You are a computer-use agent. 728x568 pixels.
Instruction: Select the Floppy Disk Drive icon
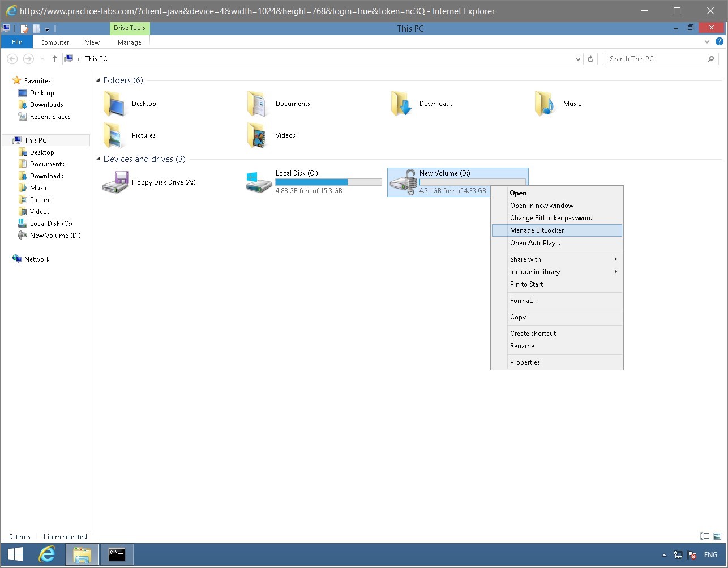pos(115,181)
